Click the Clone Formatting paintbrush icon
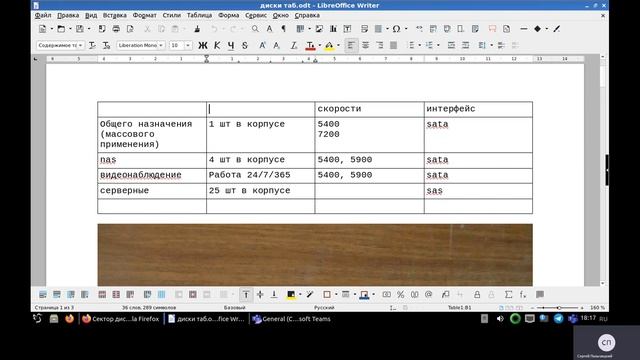The height and width of the screenshot is (360, 640). [x=197, y=29]
